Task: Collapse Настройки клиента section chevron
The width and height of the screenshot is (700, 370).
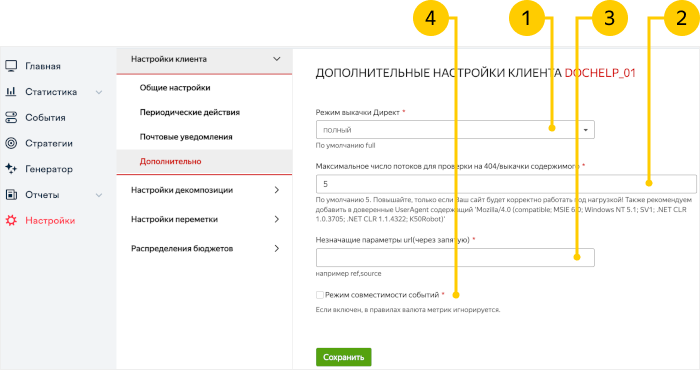Action: coord(277,59)
